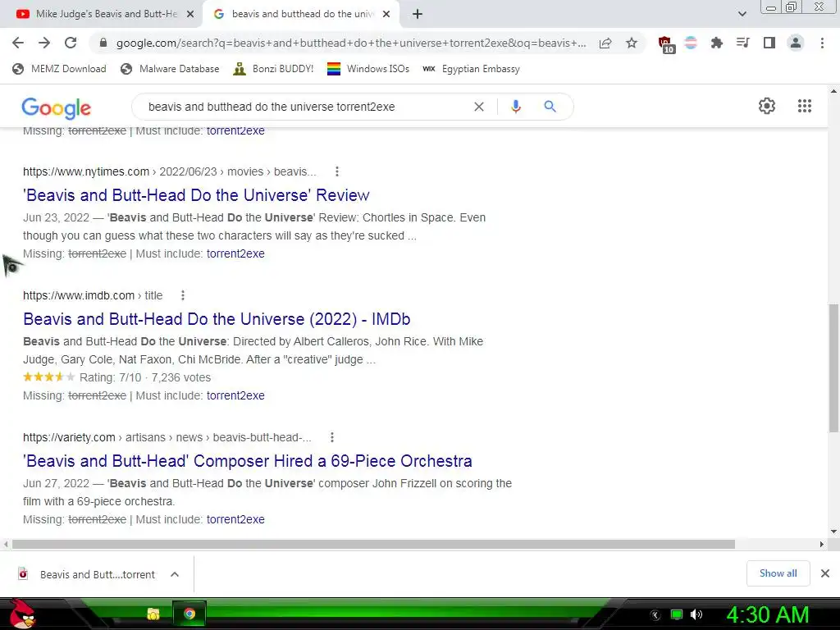Open Google quick settings gear

[x=767, y=106]
